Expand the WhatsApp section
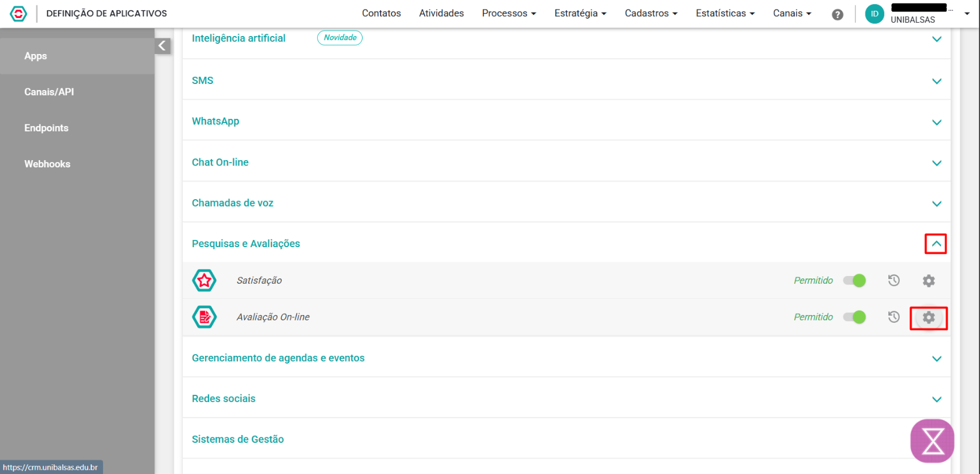The height and width of the screenshot is (474, 980). 936,122
